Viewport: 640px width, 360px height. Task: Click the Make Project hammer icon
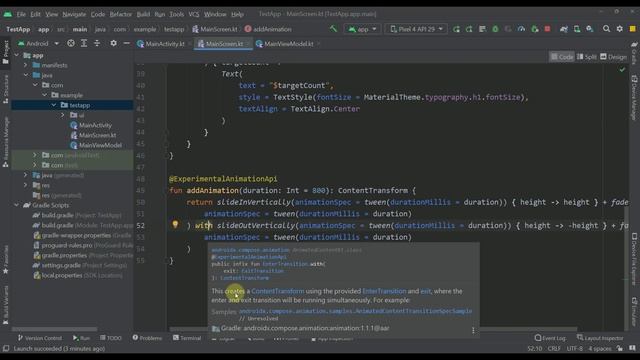tap(333, 29)
